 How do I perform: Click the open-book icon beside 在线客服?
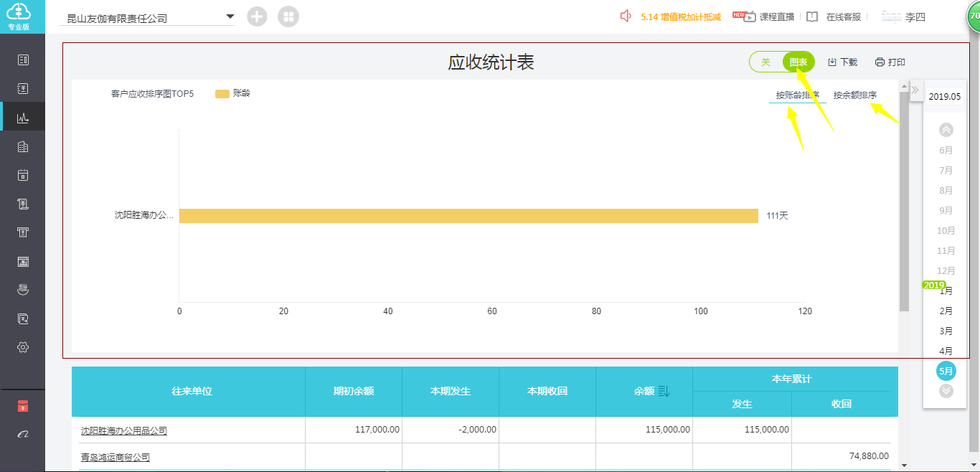pyautogui.click(x=812, y=16)
